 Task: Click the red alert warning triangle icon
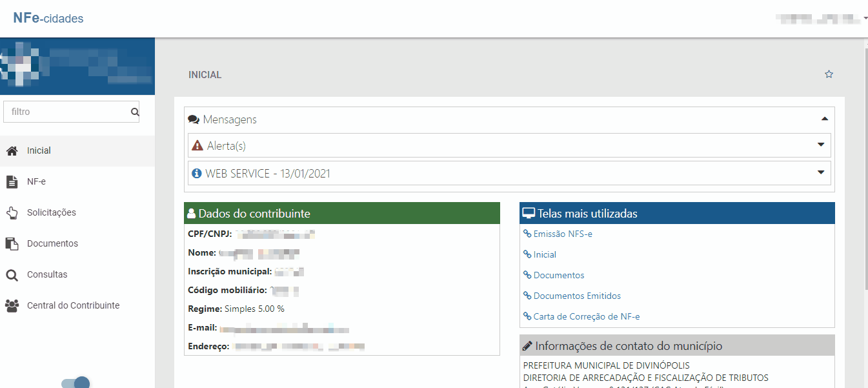197,145
